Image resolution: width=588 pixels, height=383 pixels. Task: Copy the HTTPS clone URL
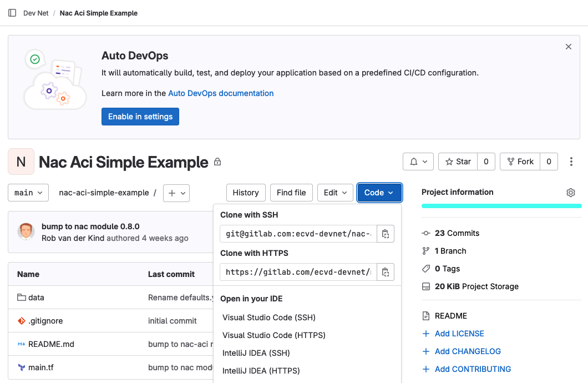pyautogui.click(x=386, y=272)
